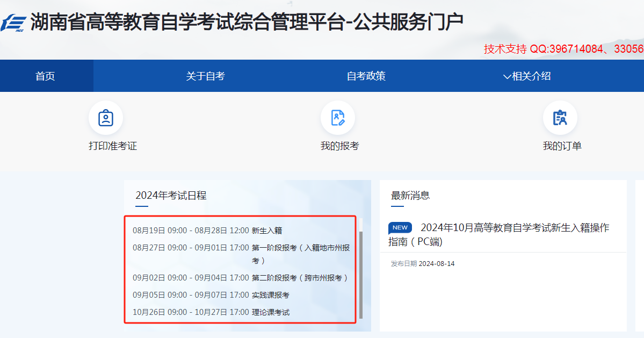Click the 打印准考证 text label
The height and width of the screenshot is (338, 644).
113,146
